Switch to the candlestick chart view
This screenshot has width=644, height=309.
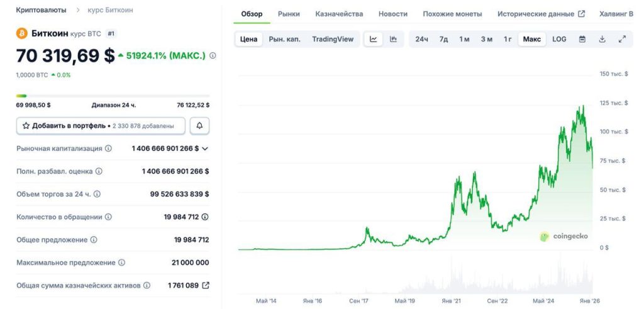[393, 39]
